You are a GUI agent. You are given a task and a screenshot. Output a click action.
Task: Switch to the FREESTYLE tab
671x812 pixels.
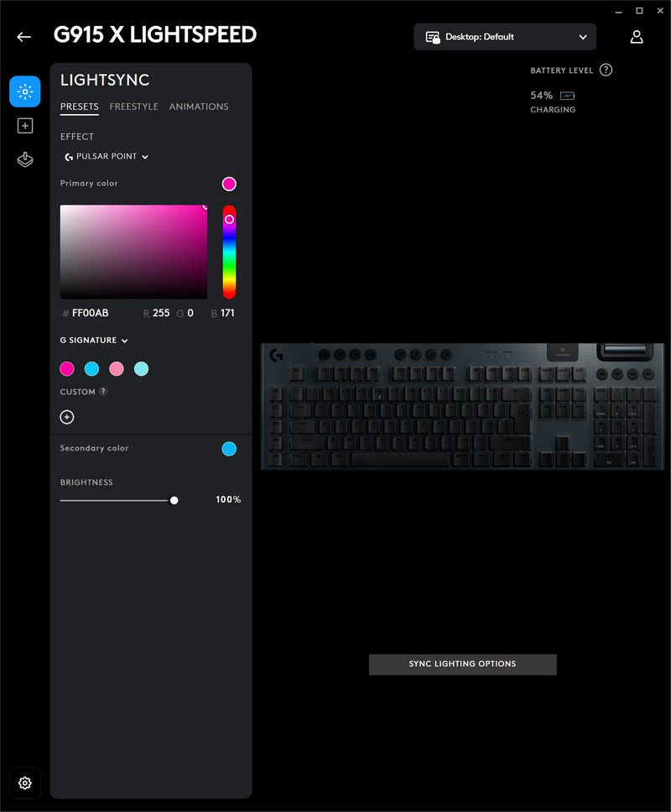pos(133,107)
